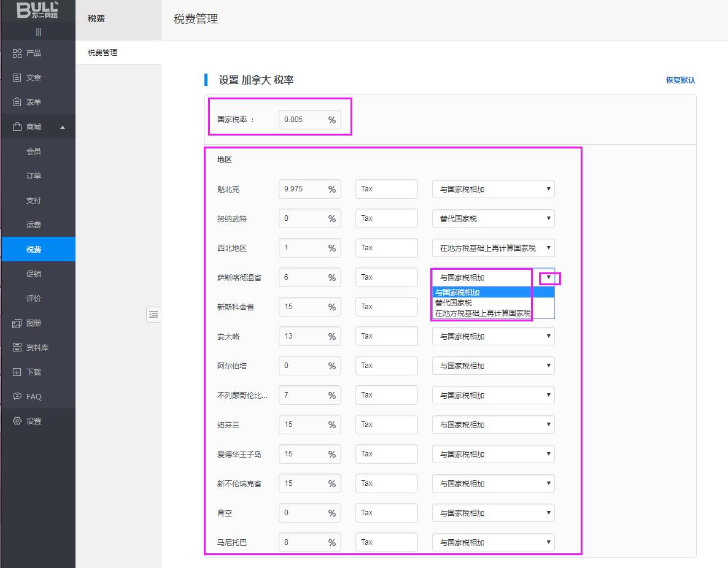
Task: Go to 订单 in sidebar menu
Action: 34,176
